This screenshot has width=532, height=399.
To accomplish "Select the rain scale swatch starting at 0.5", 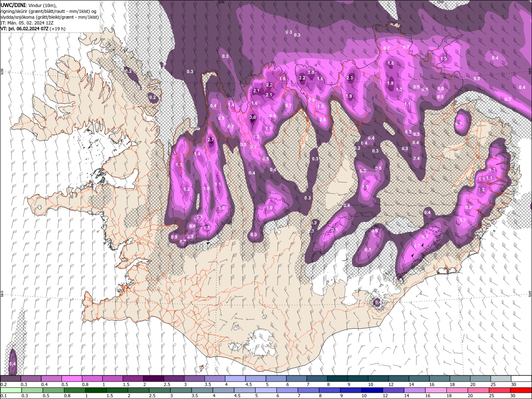I will tap(53, 390).
